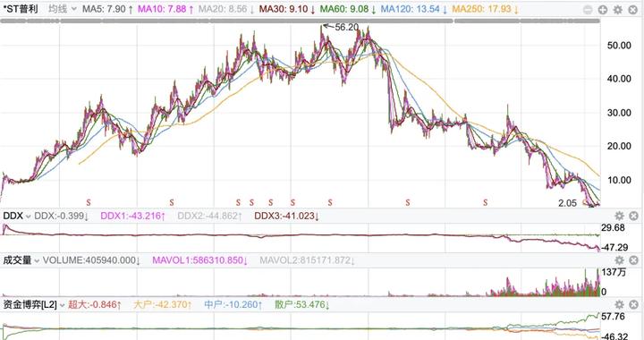The width and height of the screenshot is (644, 340).
Task: Select the MA250: 17.93 label
Action: (485, 9)
